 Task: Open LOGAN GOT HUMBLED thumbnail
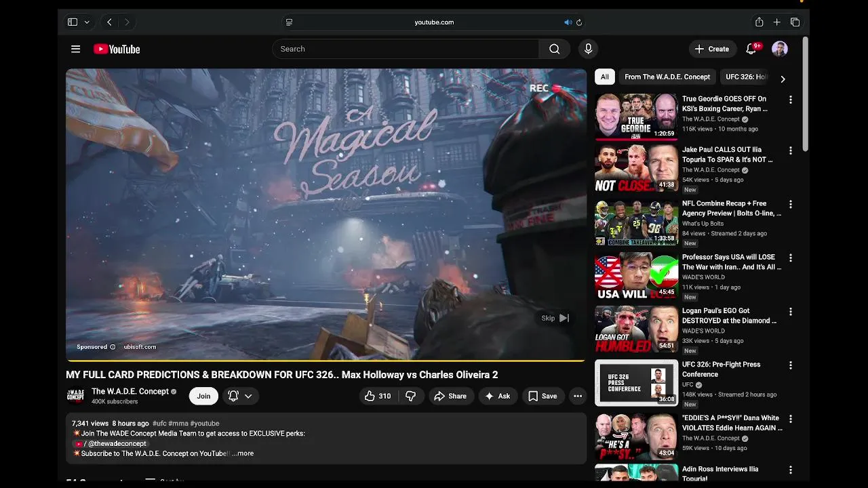[x=636, y=329]
